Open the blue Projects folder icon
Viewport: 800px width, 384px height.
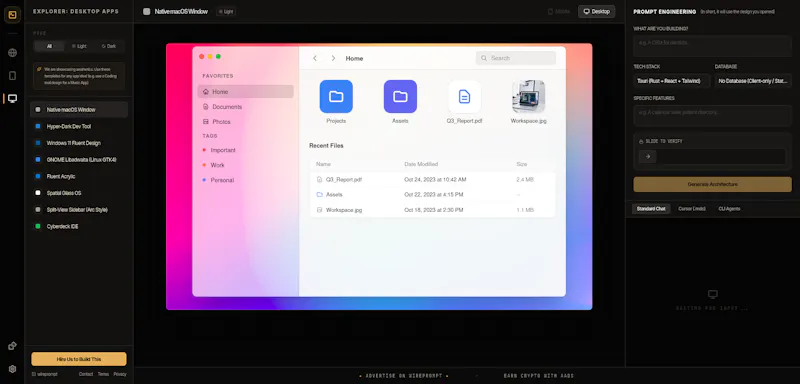(x=336, y=96)
